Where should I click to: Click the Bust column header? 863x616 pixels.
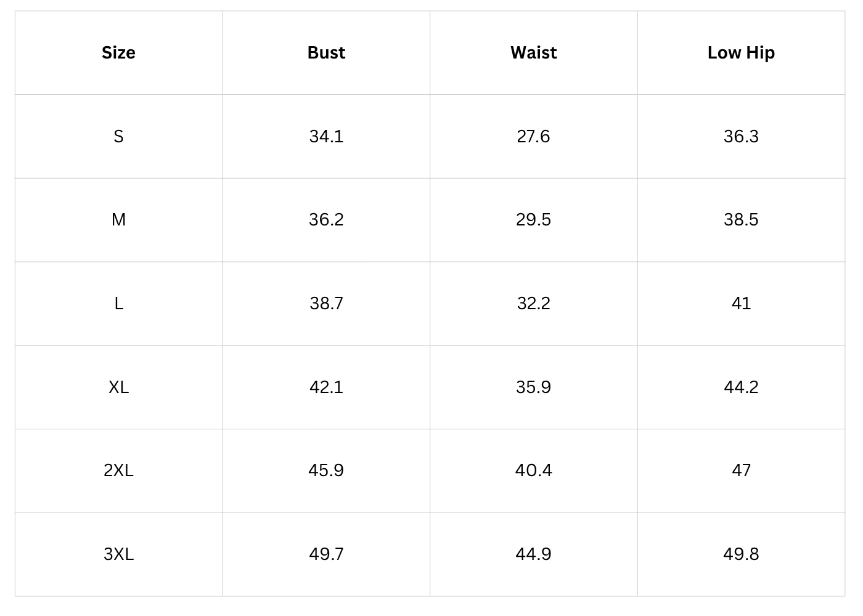(326, 53)
